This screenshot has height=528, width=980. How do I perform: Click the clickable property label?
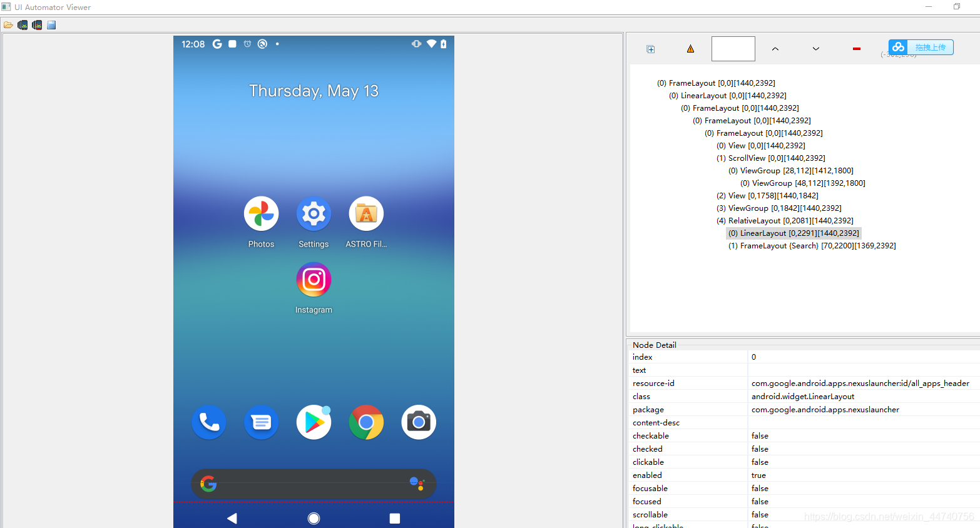pos(648,462)
